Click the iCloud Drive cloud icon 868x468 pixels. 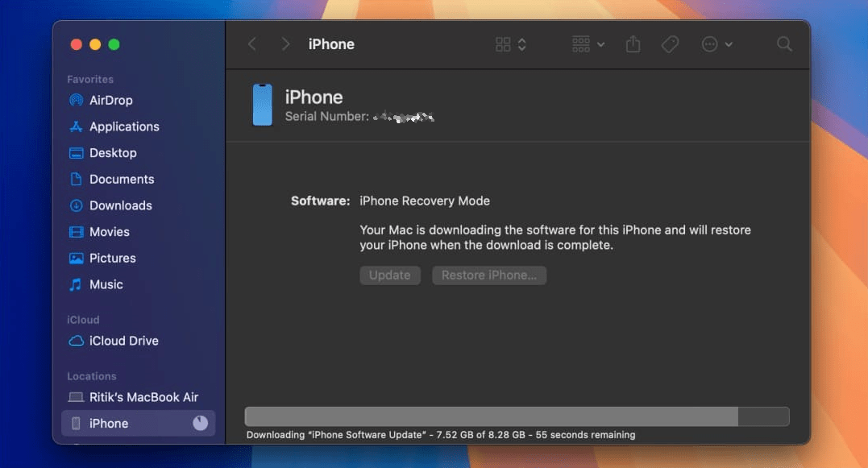[x=76, y=341]
